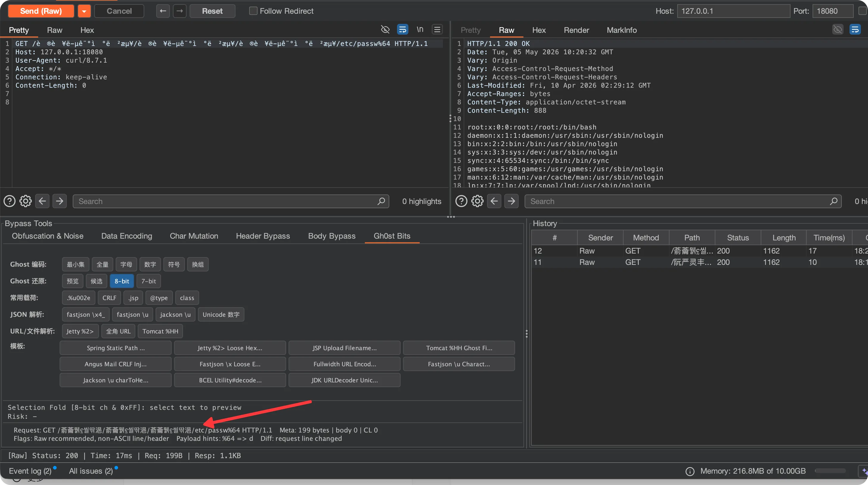Open the Obfuscation & Noise tab
868x485 pixels.
pos(47,236)
